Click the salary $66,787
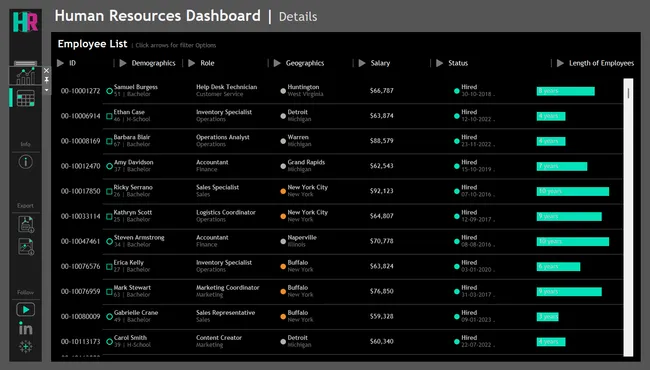The image size is (650, 370). [x=381, y=90]
